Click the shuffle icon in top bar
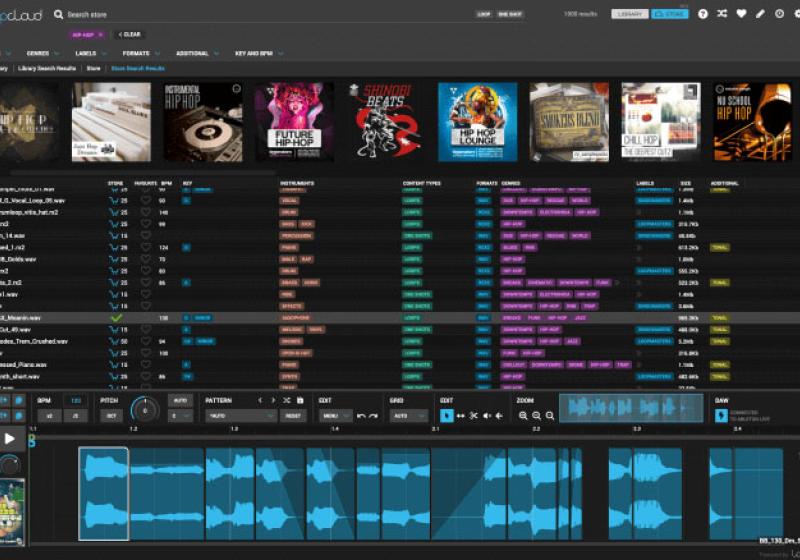Image resolution: width=800 pixels, height=560 pixels. coord(722,14)
